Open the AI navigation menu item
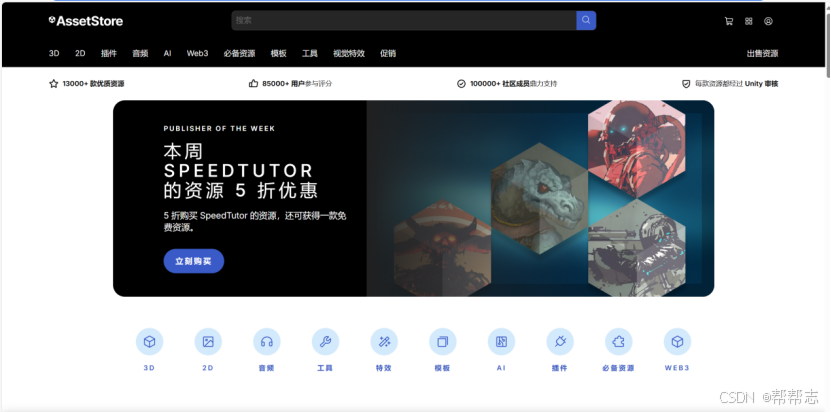This screenshot has height=413, width=831. 167,54
